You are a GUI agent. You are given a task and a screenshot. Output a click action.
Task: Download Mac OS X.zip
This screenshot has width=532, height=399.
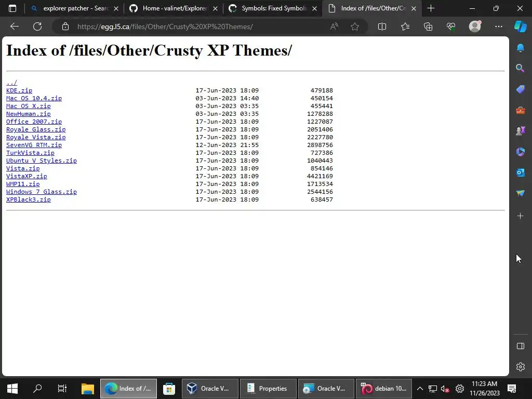(x=28, y=106)
